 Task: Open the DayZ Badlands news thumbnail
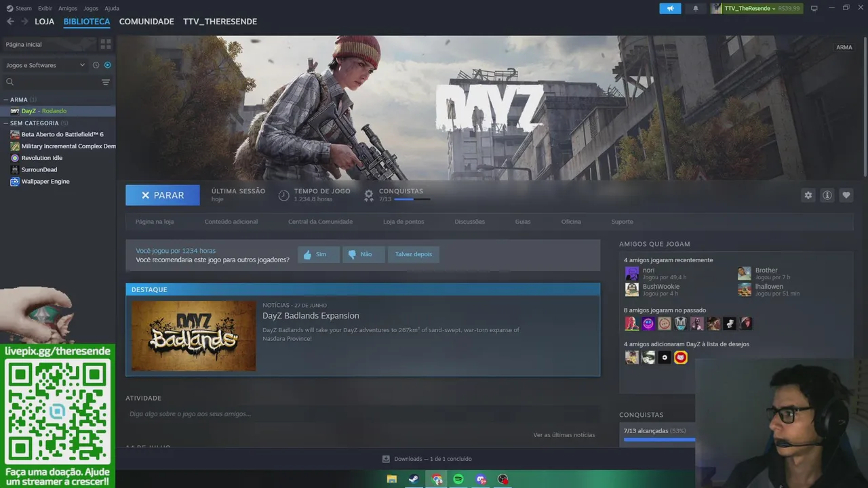pos(193,335)
